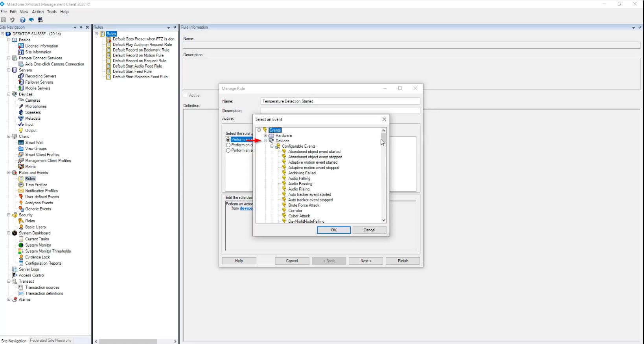Expand the Alarms node in Site Navigation
The width and height of the screenshot is (644, 344).
pyautogui.click(x=9, y=300)
